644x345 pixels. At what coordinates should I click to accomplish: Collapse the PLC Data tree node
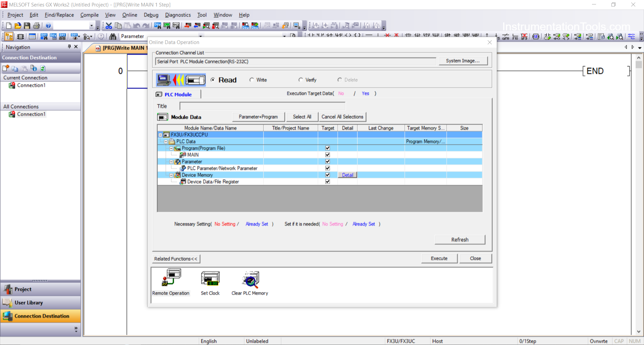(166, 141)
